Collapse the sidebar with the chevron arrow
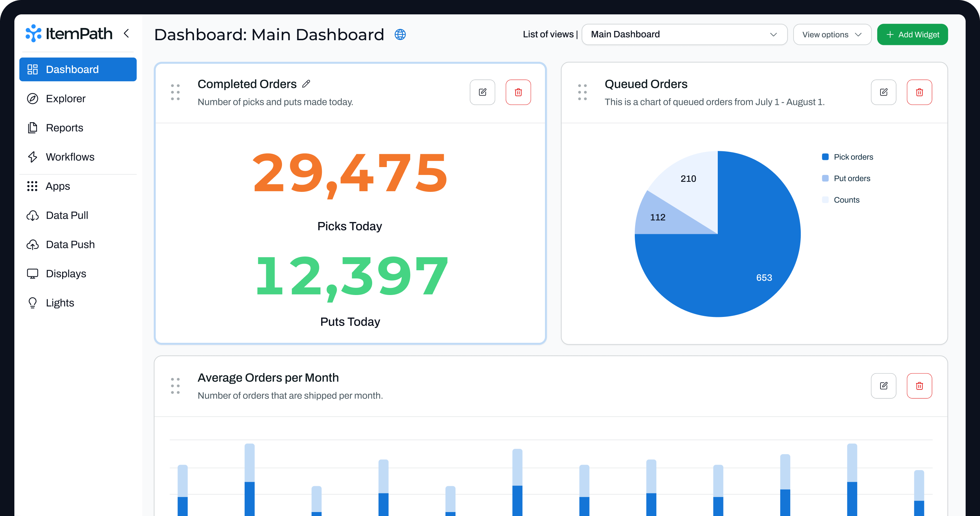The width and height of the screenshot is (980, 516). coord(127,33)
